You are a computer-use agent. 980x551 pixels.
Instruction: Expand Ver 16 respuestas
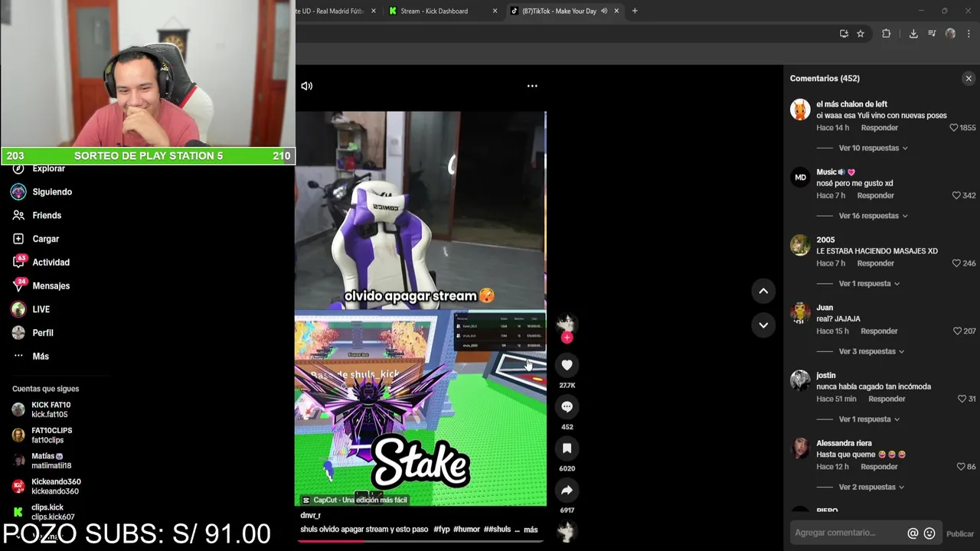click(x=873, y=216)
